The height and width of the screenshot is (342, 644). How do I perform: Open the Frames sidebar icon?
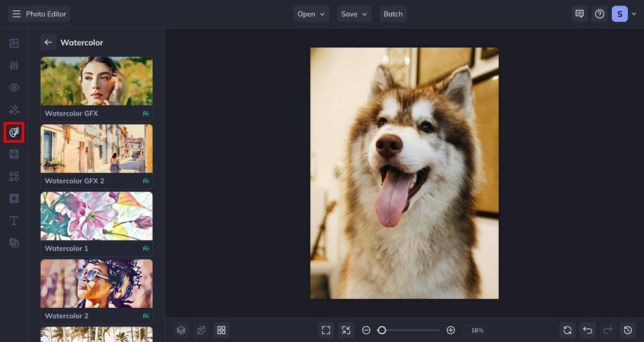tap(14, 154)
